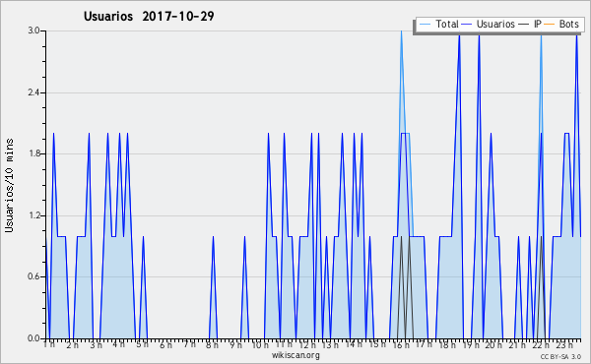Click the 1.8 y-axis value
The width and height of the screenshot is (591, 364).
point(33,153)
